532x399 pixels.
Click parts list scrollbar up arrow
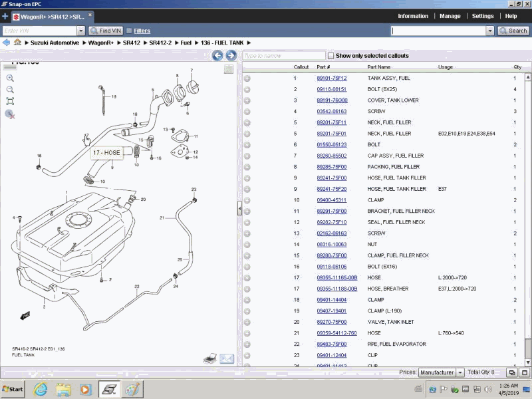click(x=528, y=77)
